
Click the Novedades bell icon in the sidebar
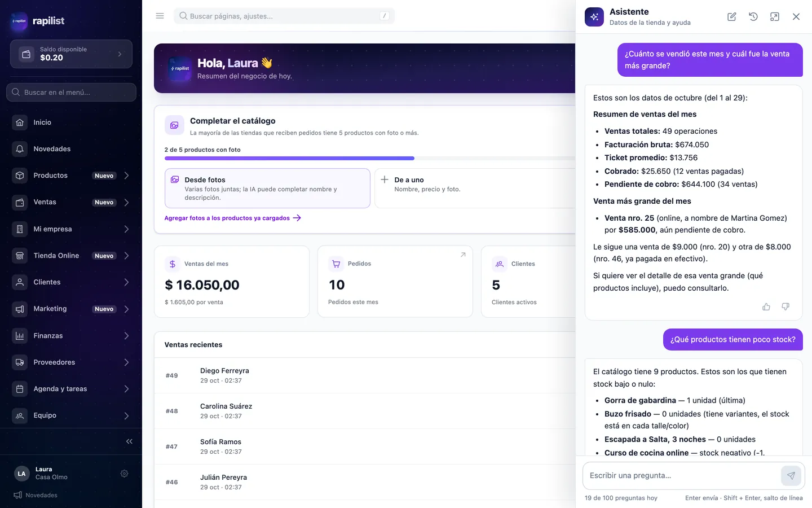20,149
